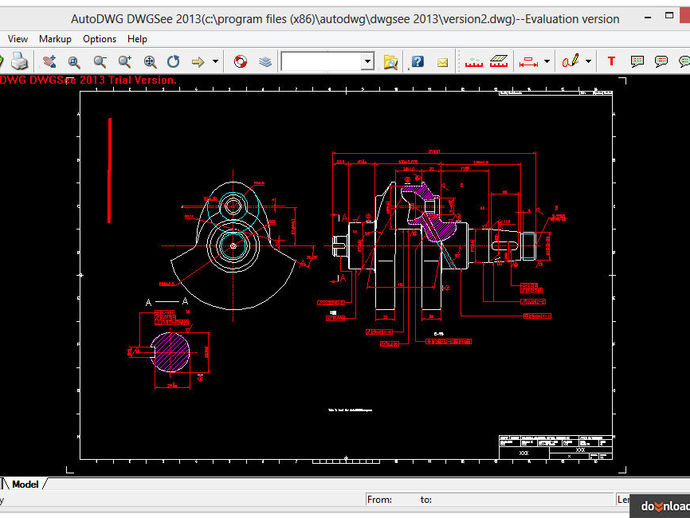Click the Print icon
Image resolution: width=690 pixels, height=518 pixels.
click(20, 61)
